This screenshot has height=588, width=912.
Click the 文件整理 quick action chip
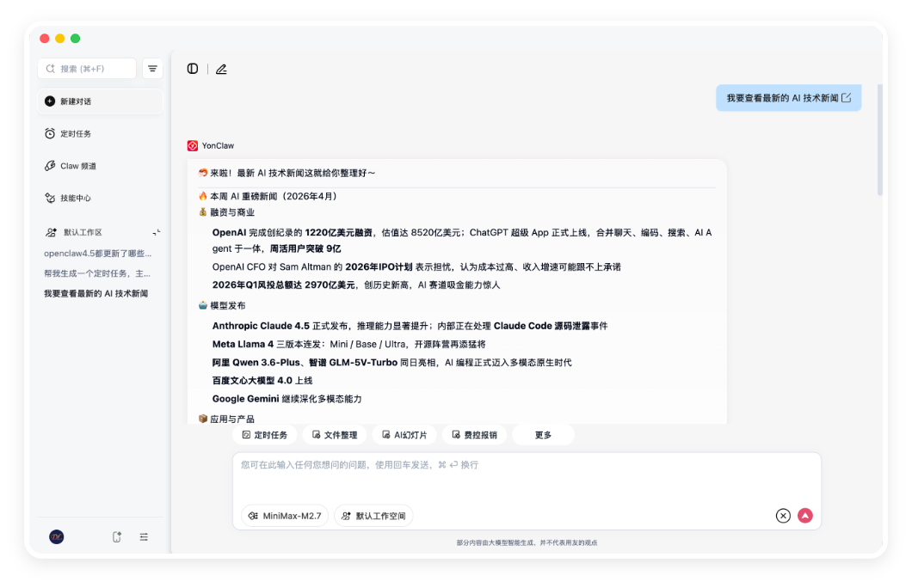[335, 435]
